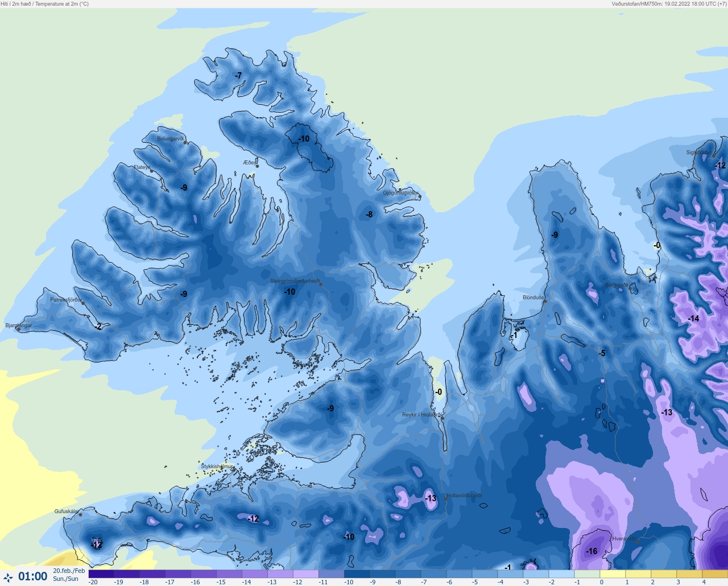
Task: Click the pale green legend cell at -1
Action: coord(587,574)
